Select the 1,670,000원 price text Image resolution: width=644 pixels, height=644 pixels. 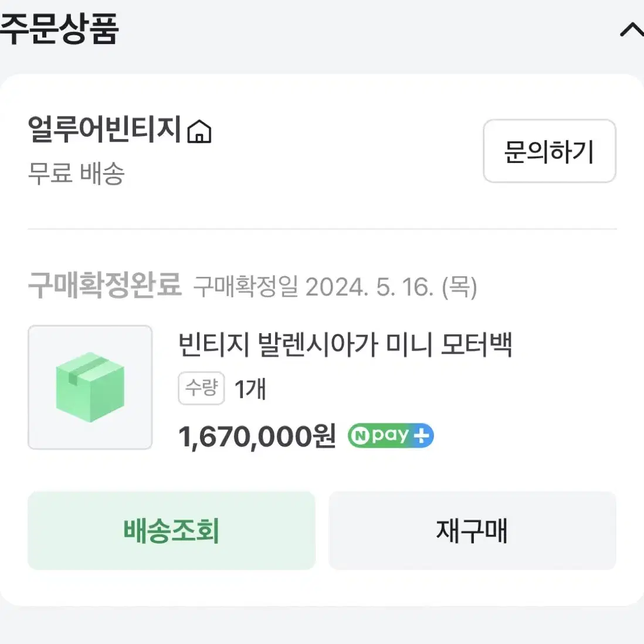pyautogui.click(x=257, y=436)
